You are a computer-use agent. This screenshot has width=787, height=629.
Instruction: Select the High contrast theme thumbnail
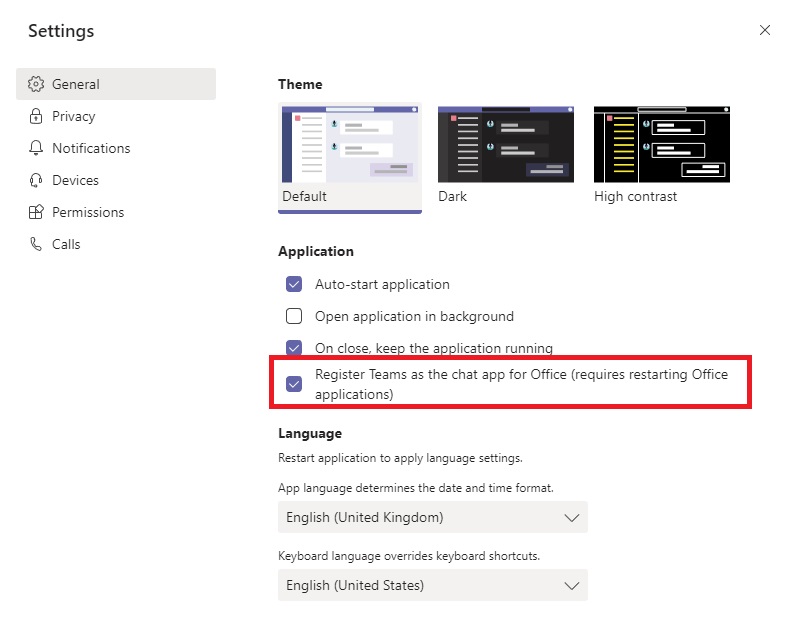662,145
